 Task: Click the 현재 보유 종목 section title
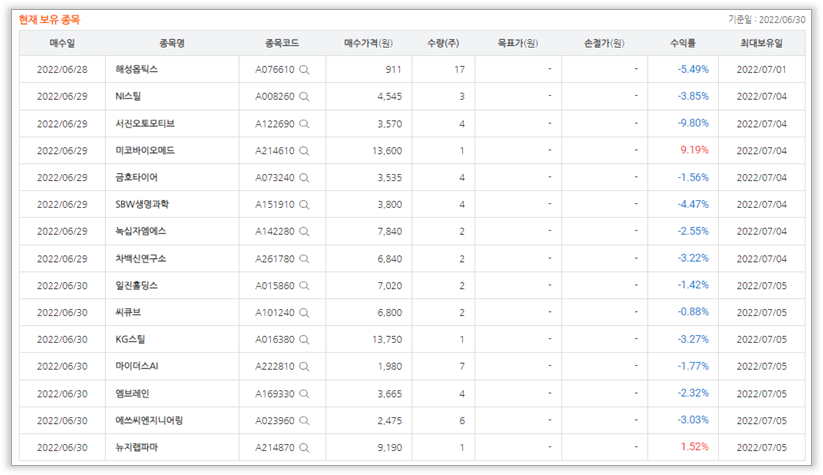49,19
